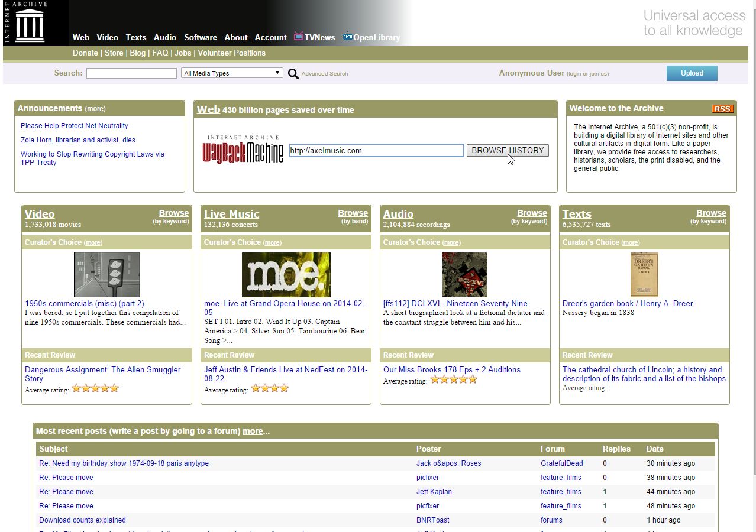Click the Wayback Machine URL field

[376, 150]
